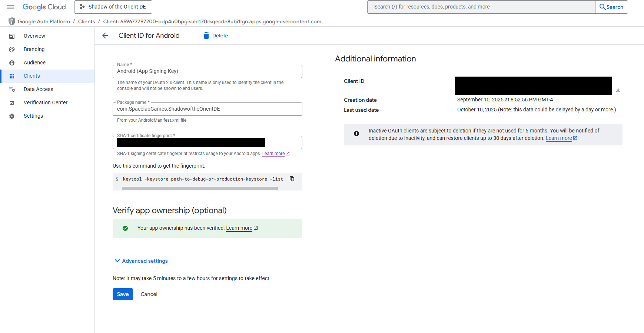Click the Overview sidebar icon

[x=12, y=36]
